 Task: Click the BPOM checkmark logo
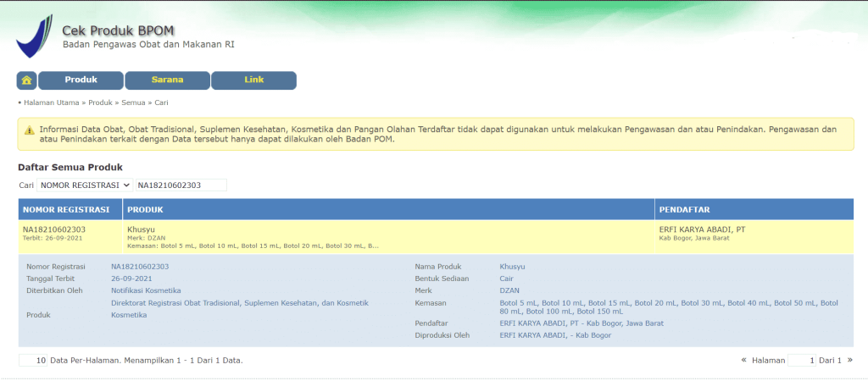[34, 37]
